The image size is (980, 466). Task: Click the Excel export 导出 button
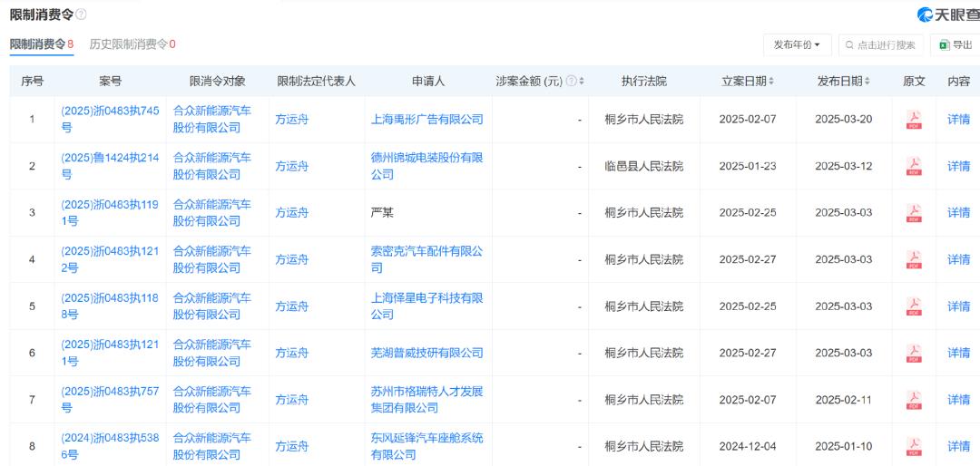pyautogui.click(x=955, y=44)
